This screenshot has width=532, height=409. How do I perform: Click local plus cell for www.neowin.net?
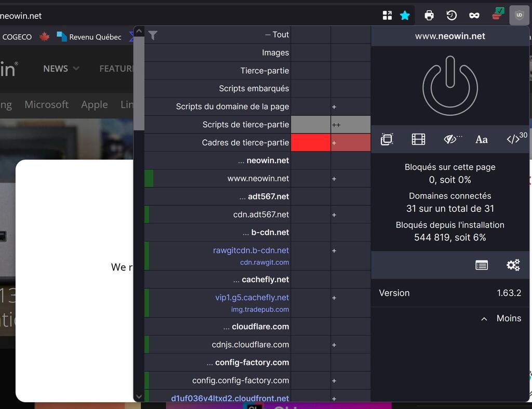tap(351, 179)
